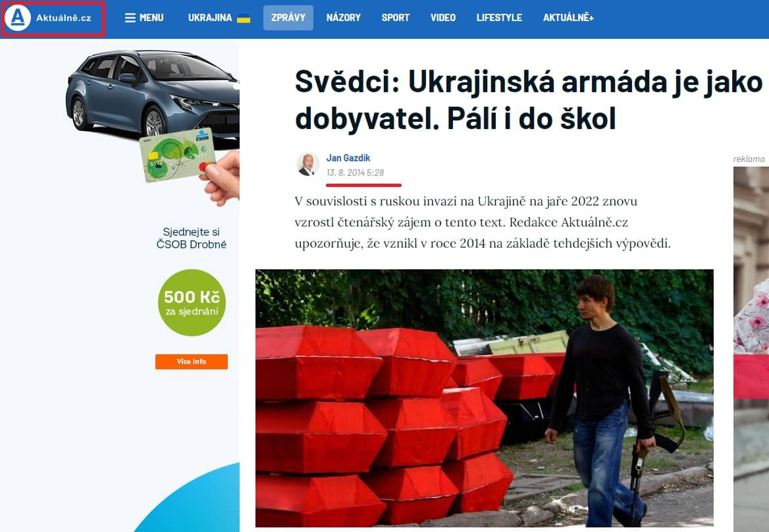Click the ČSOB credit card image
Screen dimensions: 769x532
(178, 155)
